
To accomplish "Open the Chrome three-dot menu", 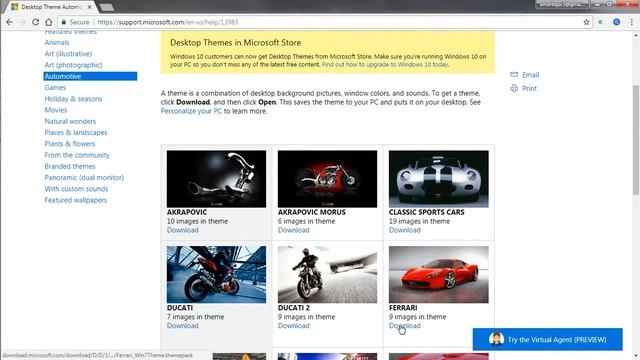I will click(x=631, y=22).
